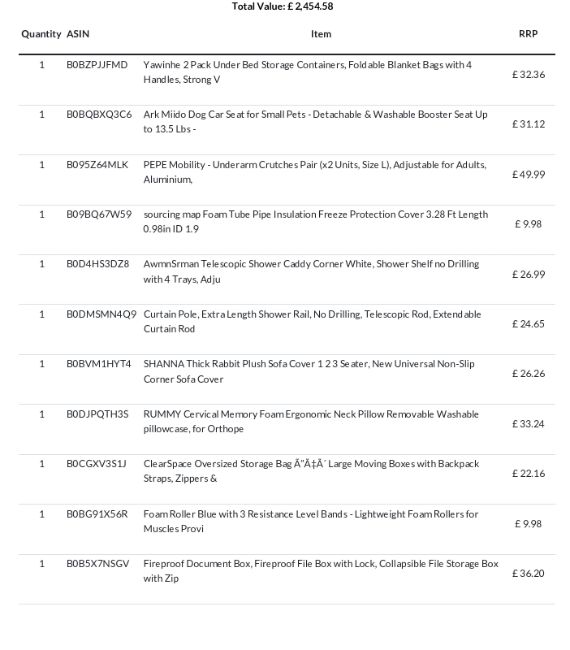The height and width of the screenshot is (650, 570).
Task: Select ASIN B0B5X7NSGV
Action: (98, 564)
